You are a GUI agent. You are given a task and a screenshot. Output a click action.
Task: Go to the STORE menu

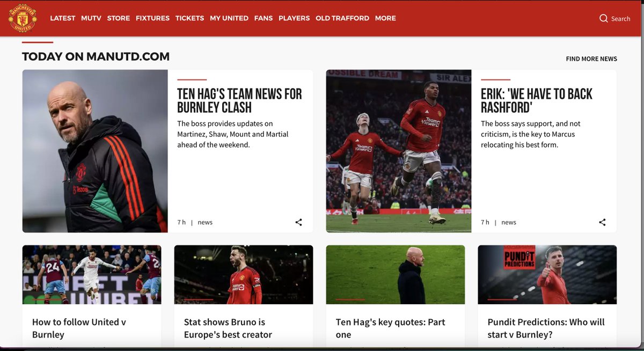pos(119,18)
